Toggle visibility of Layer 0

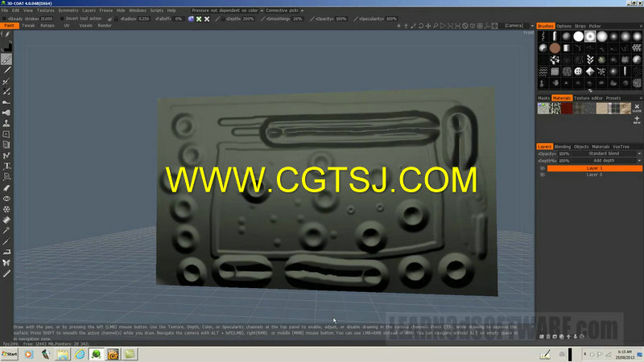point(542,175)
